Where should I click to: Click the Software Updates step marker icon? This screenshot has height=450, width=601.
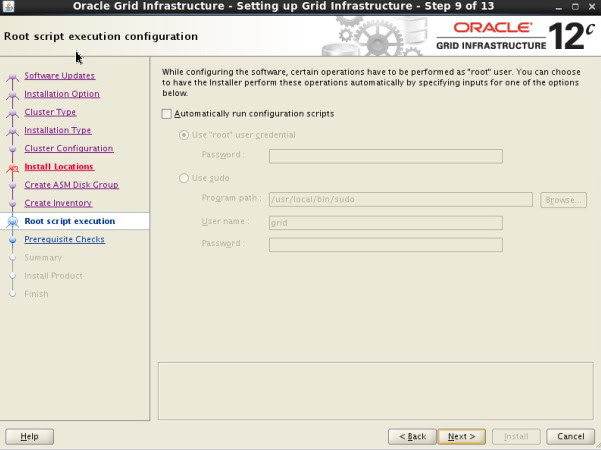click(13, 76)
